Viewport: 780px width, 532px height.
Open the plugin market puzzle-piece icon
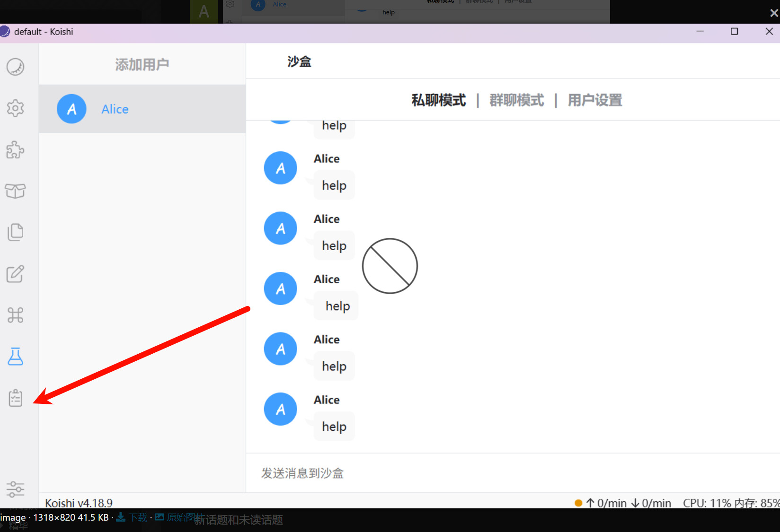pos(15,150)
